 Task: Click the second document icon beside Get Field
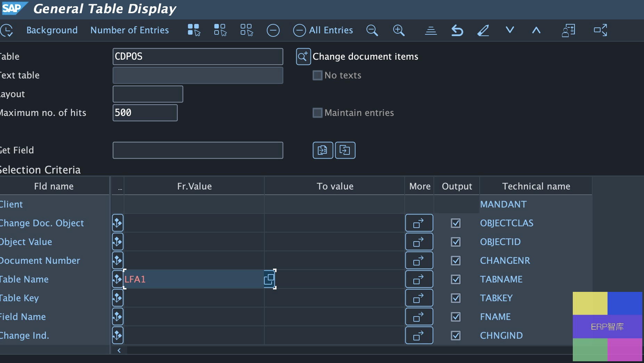point(345,150)
